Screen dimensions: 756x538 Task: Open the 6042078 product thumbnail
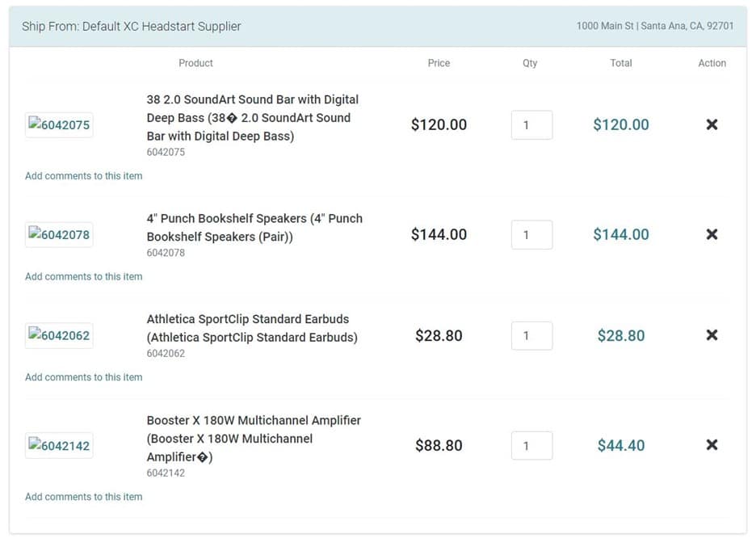(x=59, y=235)
